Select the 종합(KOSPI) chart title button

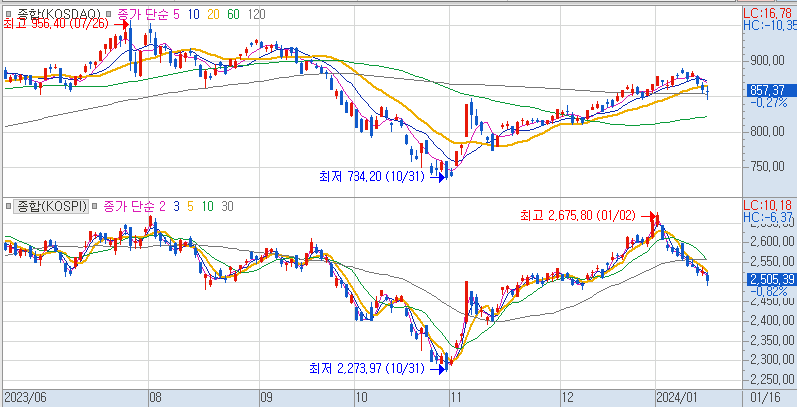(x=50, y=207)
